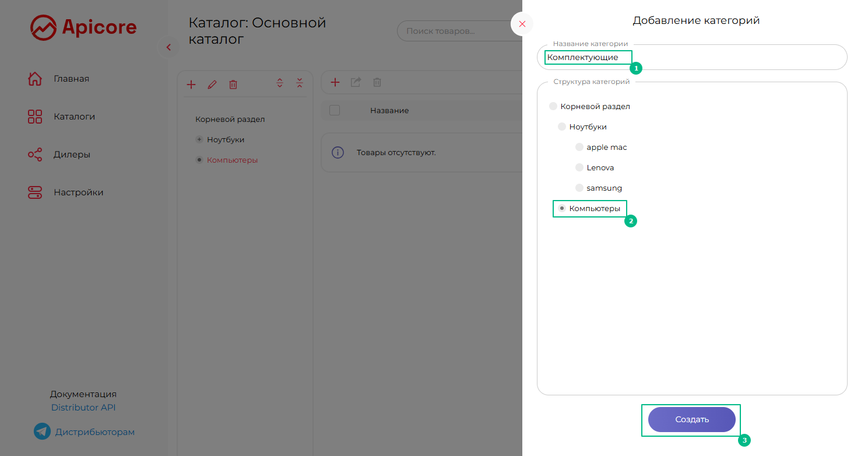Go to the Дилеры section
Viewport: 868px width, 456px height.
(x=72, y=155)
